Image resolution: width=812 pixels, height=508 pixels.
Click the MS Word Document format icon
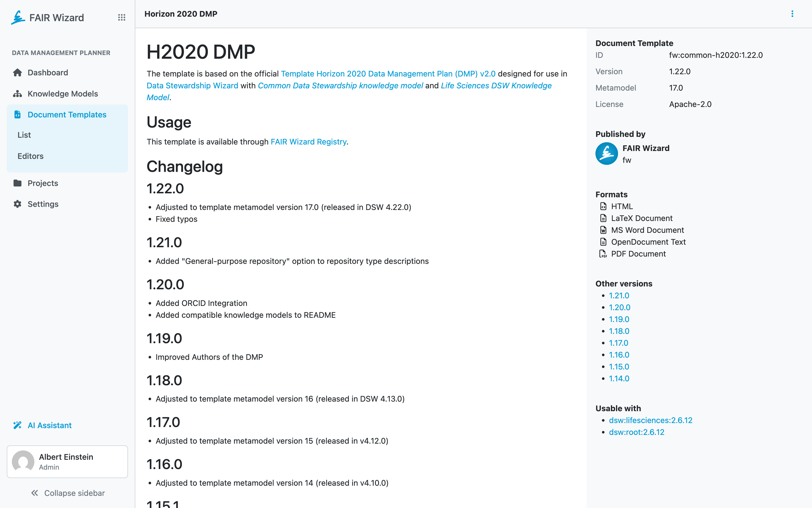tap(603, 230)
